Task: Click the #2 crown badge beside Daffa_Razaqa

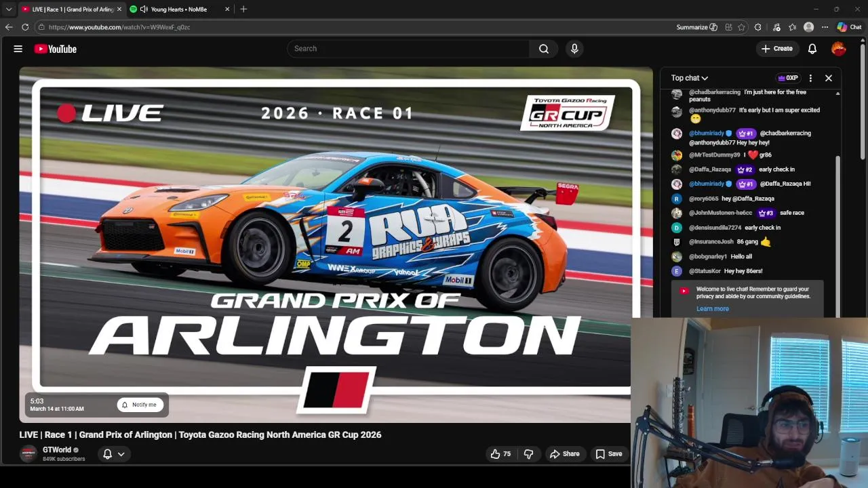Action: click(x=745, y=169)
